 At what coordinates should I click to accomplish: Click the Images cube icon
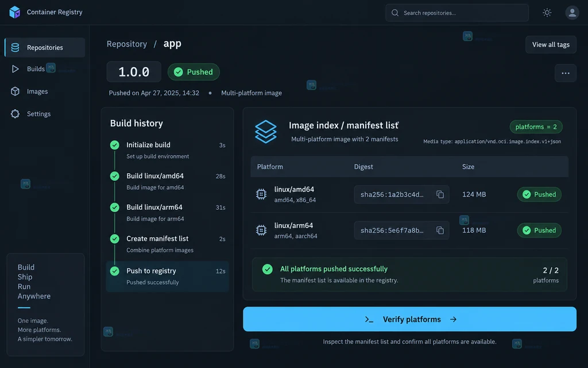pyautogui.click(x=15, y=91)
